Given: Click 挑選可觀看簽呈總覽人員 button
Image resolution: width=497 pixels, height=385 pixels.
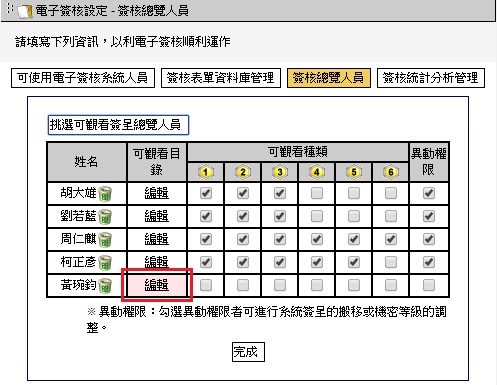Looking at the screenshot, I should (x=118, y=125).
